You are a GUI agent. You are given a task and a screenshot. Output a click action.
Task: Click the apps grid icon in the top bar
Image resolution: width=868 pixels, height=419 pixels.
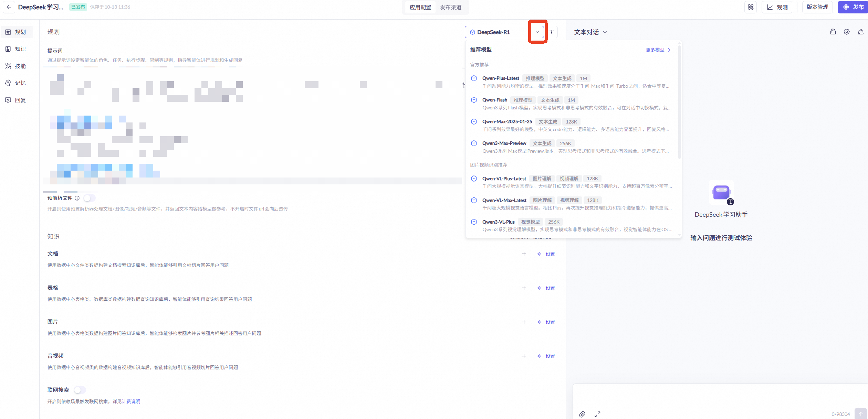(751, 7)
